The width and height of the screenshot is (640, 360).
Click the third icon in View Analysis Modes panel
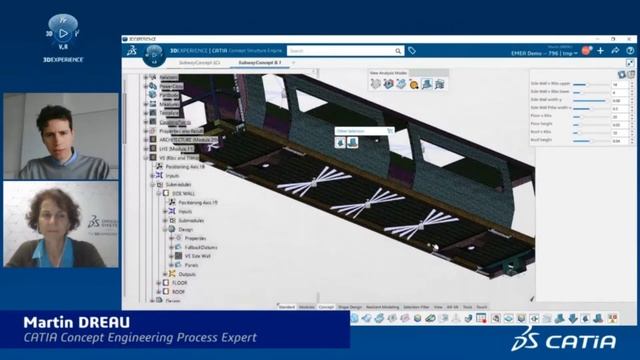(401, 84)
